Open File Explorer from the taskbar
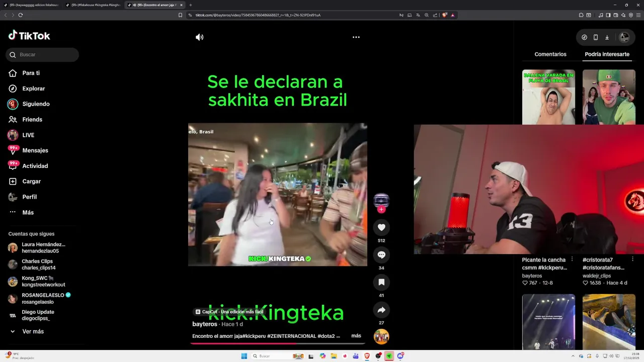The image size is (644, 362). coord(334,356)
